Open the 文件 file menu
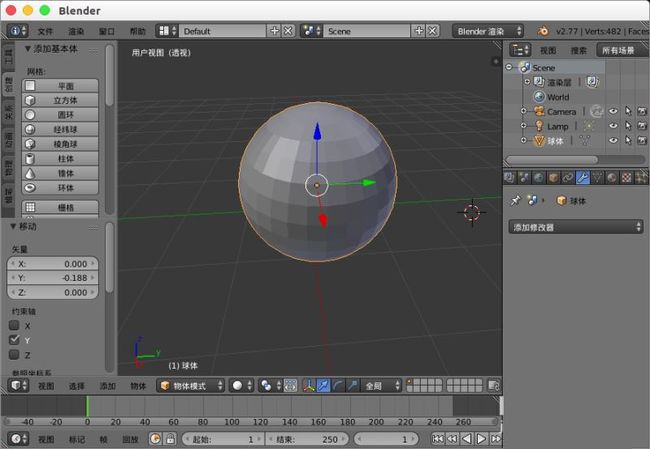This screenshot has height=449, width=650. point(45,32)
